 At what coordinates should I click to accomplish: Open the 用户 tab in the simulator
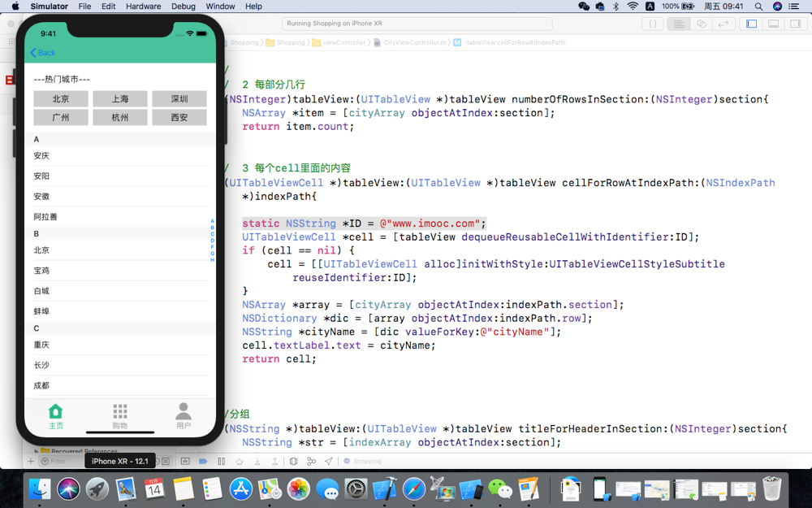pyautogui.click(x=184, y=417)
